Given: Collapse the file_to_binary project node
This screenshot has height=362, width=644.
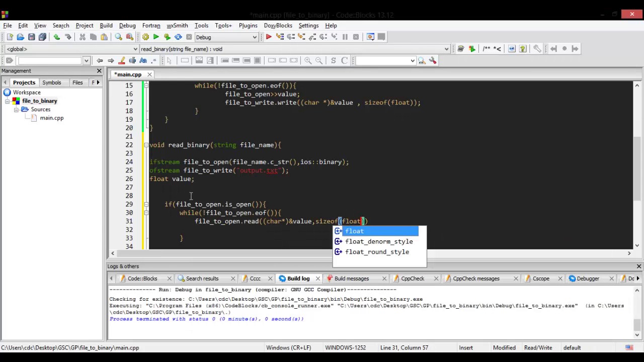Looking at the screenshot, I should pos(8,101).
